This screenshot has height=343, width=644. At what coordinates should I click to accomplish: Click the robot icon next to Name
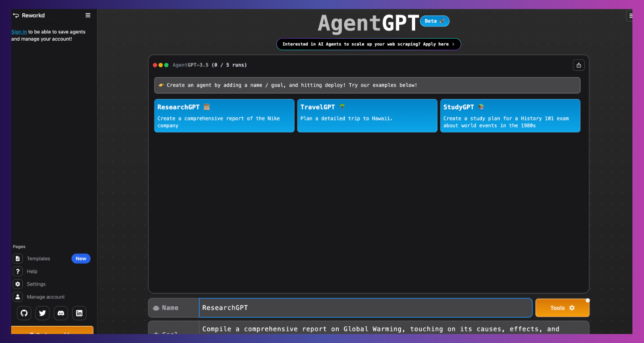[x=156, y=308]
